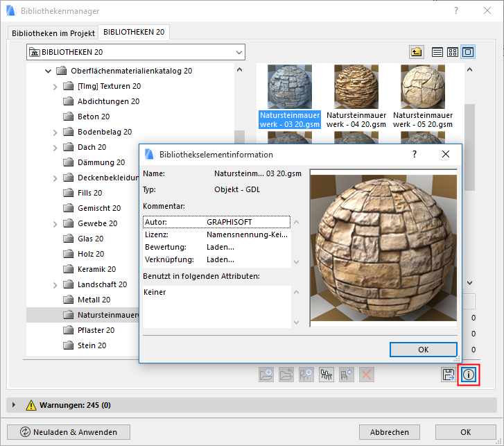
Task: Click the red X delete icon
Action: [367, 375]
